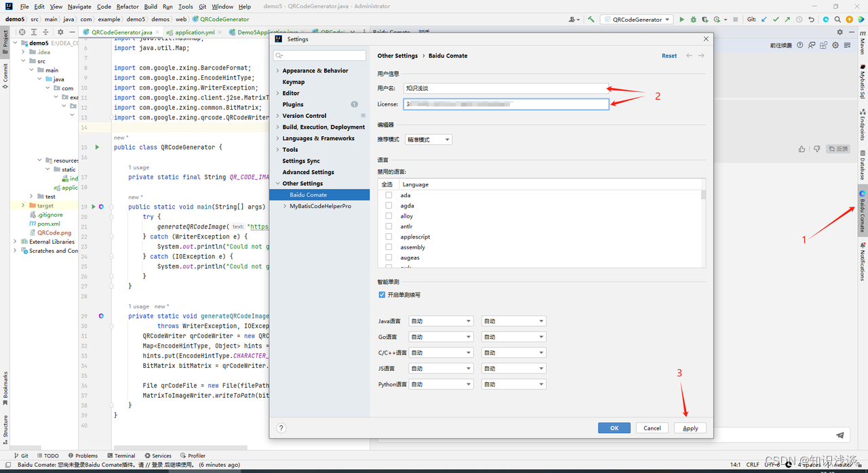Switch to application.yml editor tab
The width and height of the screenshot is (868, 473).
[x=194, y=32]
